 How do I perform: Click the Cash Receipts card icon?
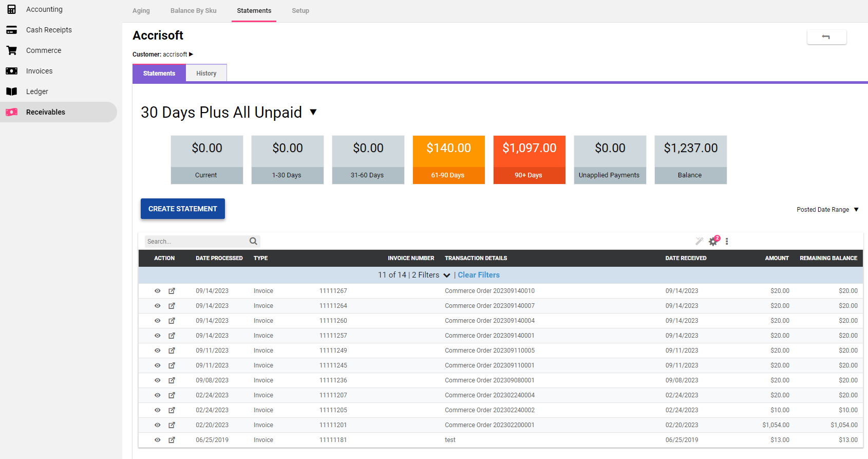(11, 30)
